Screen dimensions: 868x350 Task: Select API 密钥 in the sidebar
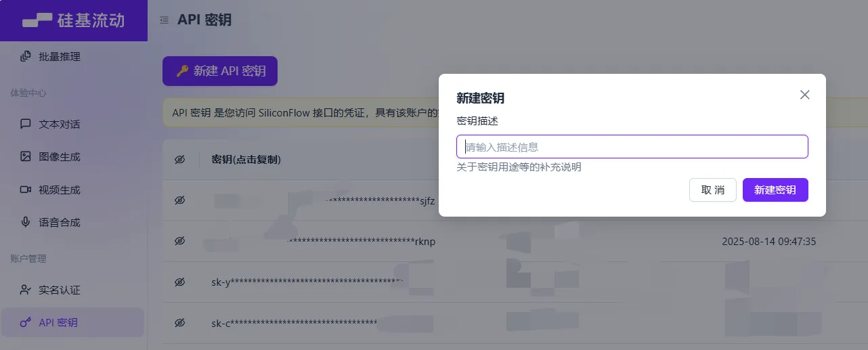pyautogui.click(x=72, y=323)
